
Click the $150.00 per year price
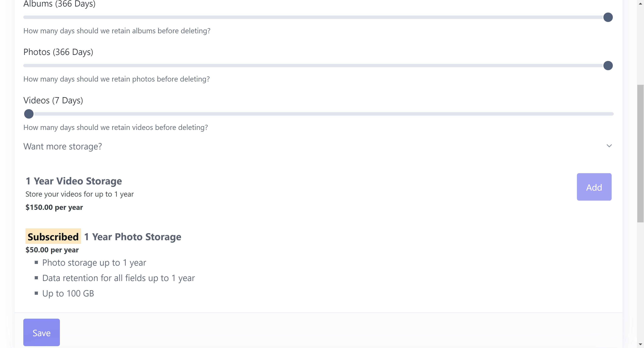[54, 207]
